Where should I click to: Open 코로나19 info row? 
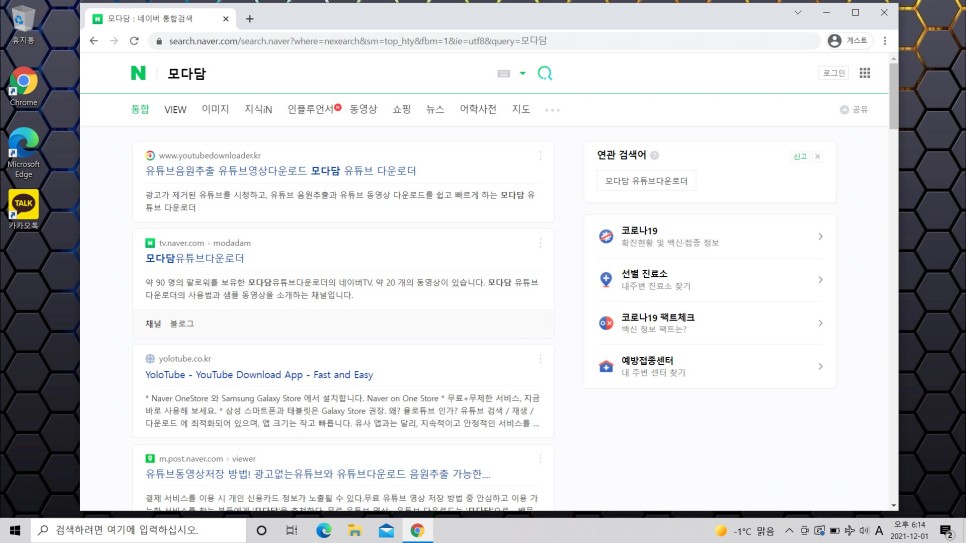(x=709, y=236)
